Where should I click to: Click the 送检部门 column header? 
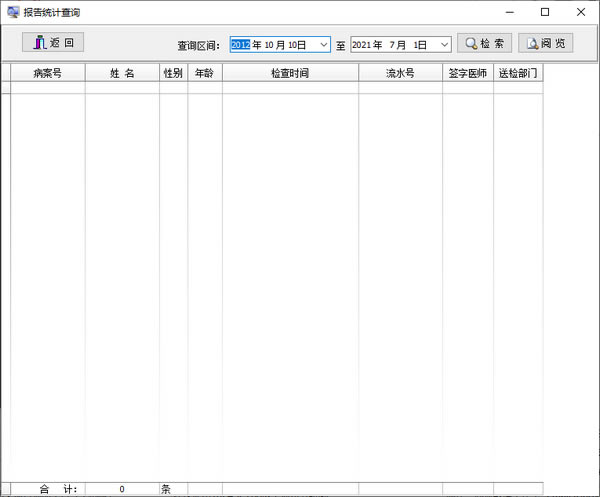[x=518, y=73]
